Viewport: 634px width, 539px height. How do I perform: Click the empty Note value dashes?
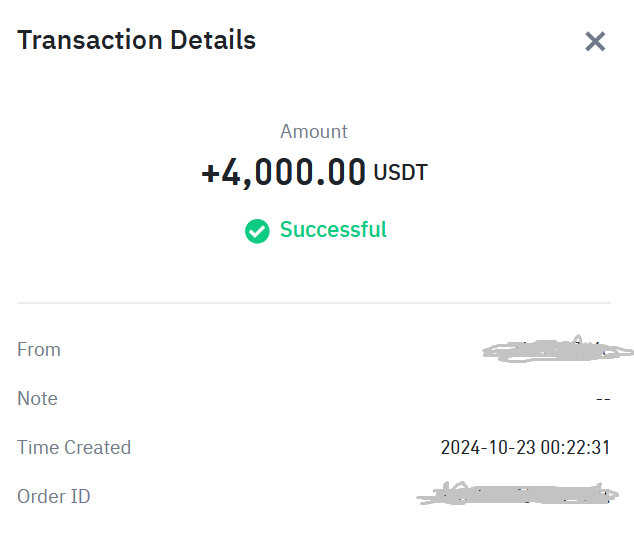coord(603,399)
